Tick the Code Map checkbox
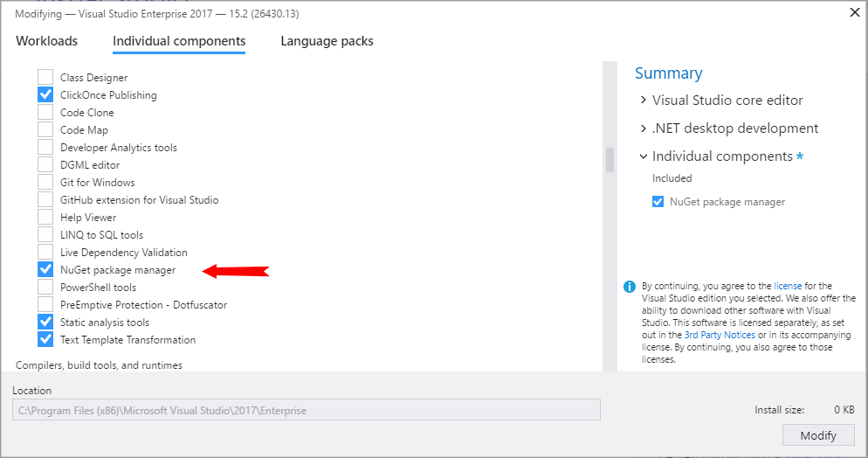The height and width of the screenshot is (458, 868). pos(45,129)
